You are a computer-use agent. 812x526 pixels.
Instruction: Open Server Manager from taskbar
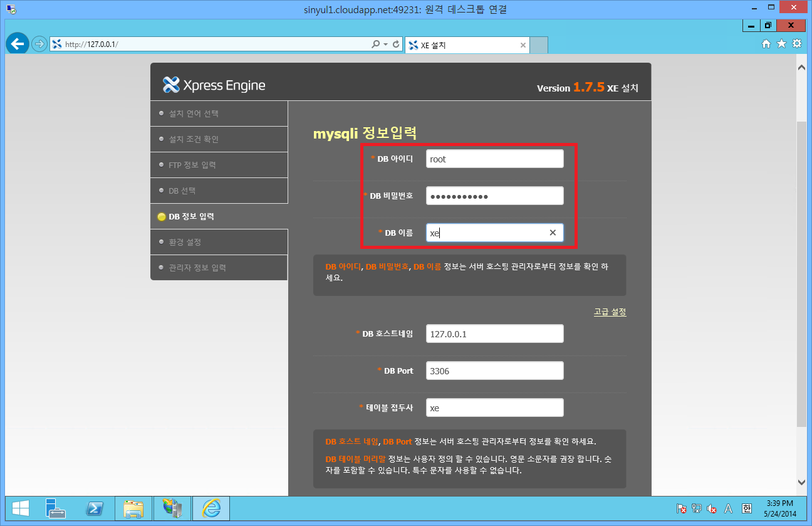click(56, 508)
